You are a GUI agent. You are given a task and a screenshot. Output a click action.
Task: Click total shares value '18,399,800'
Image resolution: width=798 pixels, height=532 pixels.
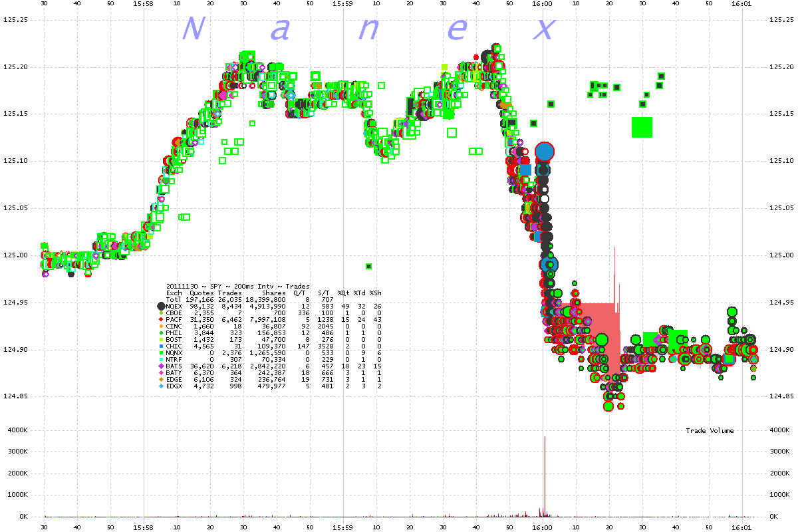tap(267, 299)
